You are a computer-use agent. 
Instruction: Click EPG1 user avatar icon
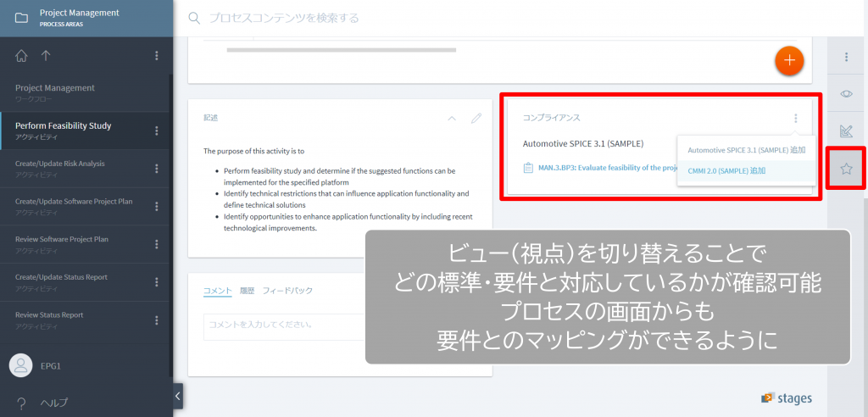point(21,365)
